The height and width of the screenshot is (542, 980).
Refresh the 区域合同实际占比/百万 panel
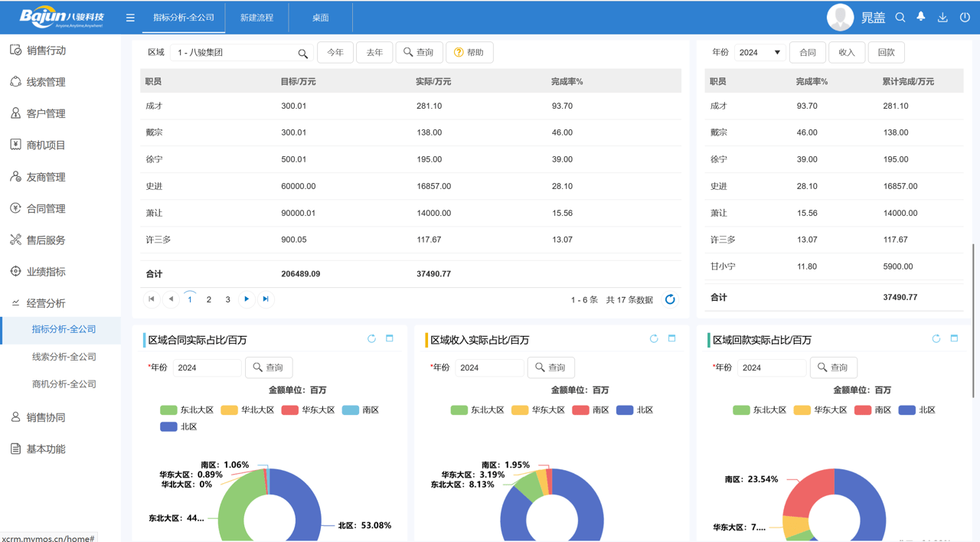click(x=372, y=338)
